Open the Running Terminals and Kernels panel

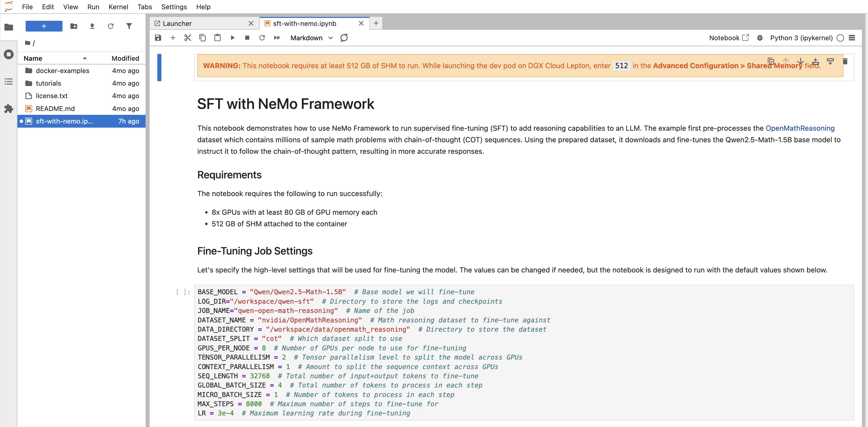9,54
